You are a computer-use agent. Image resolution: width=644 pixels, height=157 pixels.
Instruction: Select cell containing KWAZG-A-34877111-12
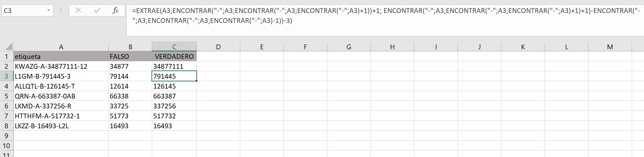coord(61,66)
